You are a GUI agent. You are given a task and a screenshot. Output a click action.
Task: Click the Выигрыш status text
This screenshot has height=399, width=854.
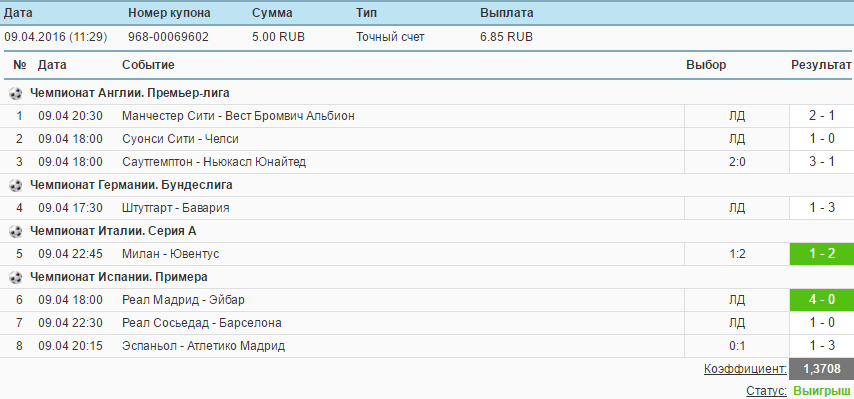[821, 391]
